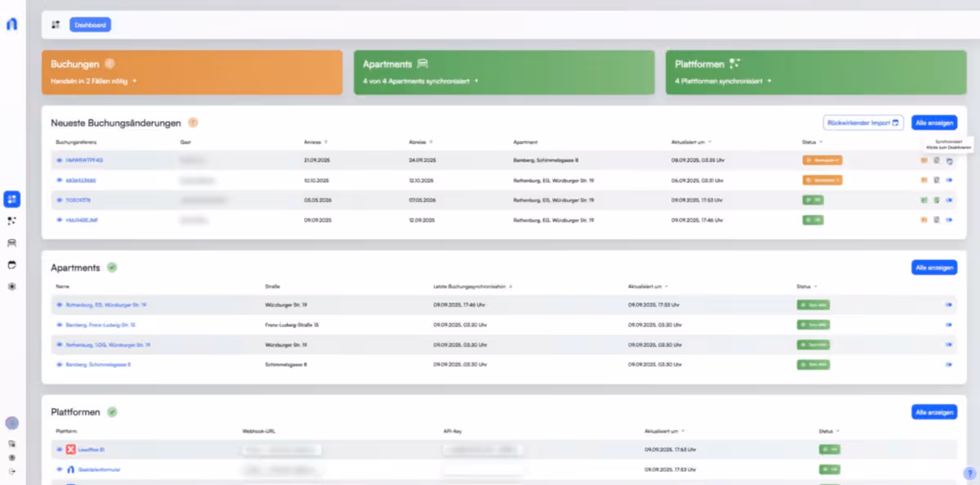Image resolution: width=980 pixels, height=485 pixels.
Task: Click the 08.09.2025, 03:35 Uhr timestamp
Action: tap(697, 160)
